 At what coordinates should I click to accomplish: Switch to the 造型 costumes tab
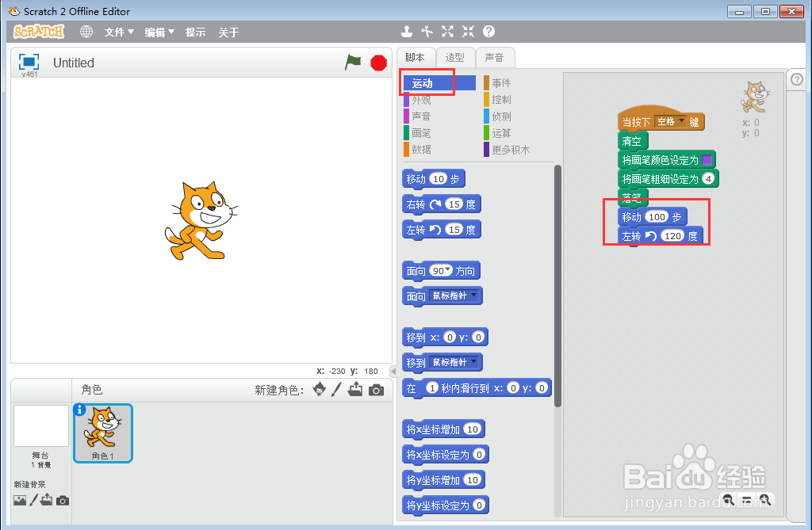[454, 57]
